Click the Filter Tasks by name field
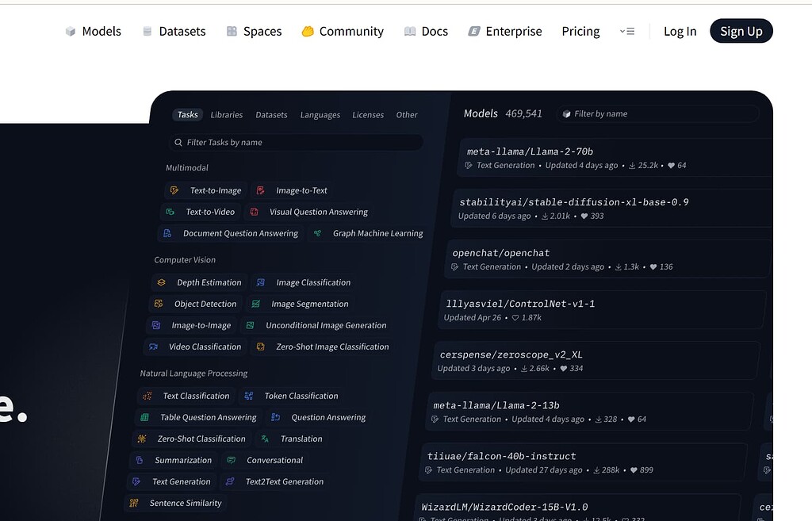 296,143
